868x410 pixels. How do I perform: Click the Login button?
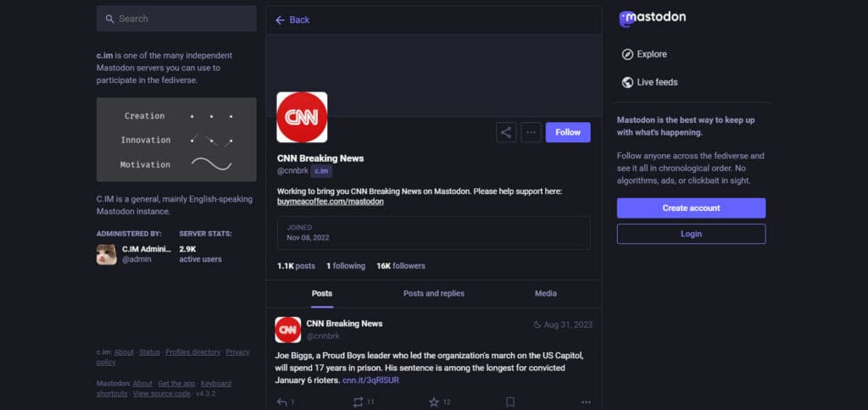(x=692, y=234)
